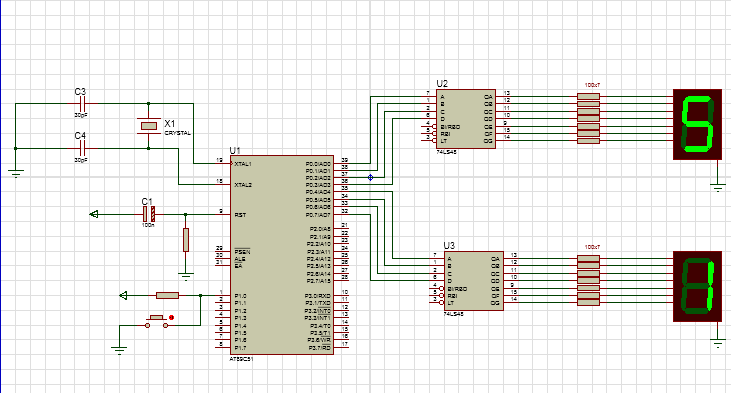Select the U1 AT89C51 microcontroller body
731x393 pixels.
click(282, 255)
